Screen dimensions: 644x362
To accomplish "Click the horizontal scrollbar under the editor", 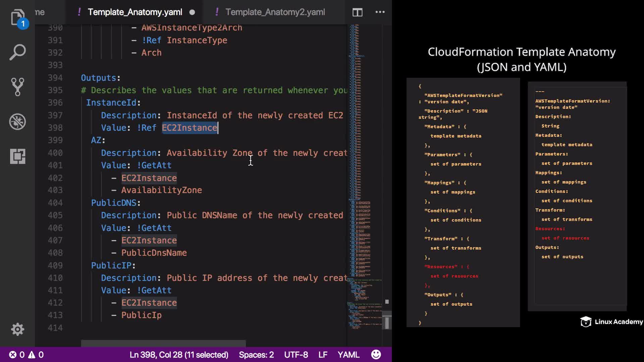I will 163,343.
